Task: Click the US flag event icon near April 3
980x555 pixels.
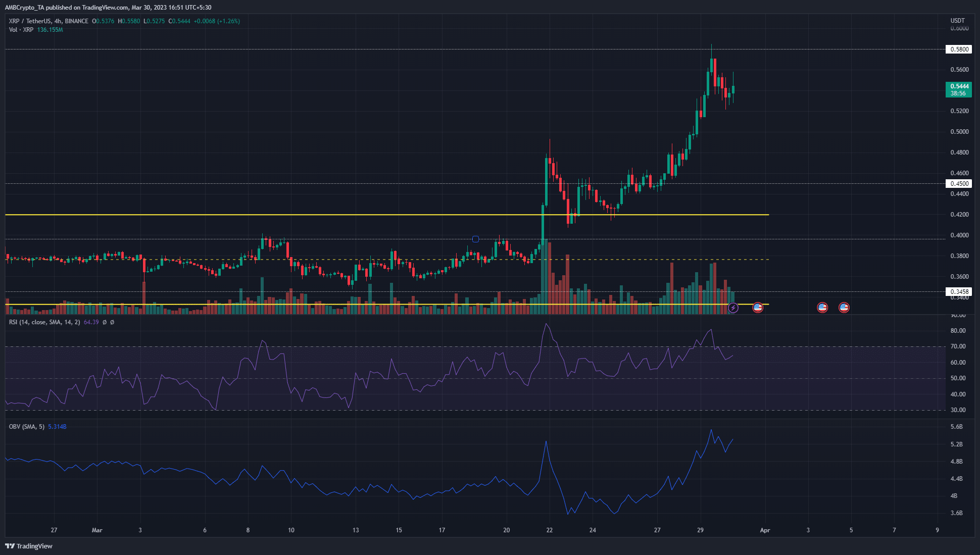Action: (822, 308)
